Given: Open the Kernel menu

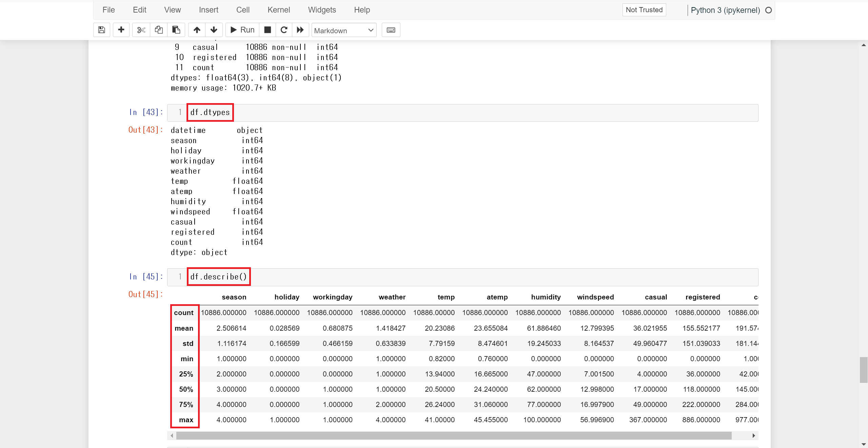Looking at the screenshot, I should click(x=278, y=10).
